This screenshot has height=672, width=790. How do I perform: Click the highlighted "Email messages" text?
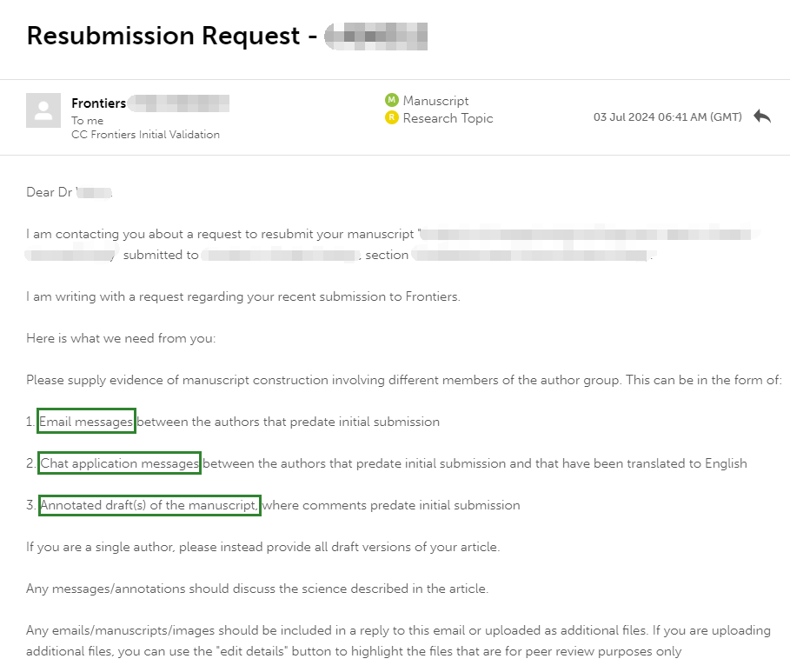pos(86,422)
